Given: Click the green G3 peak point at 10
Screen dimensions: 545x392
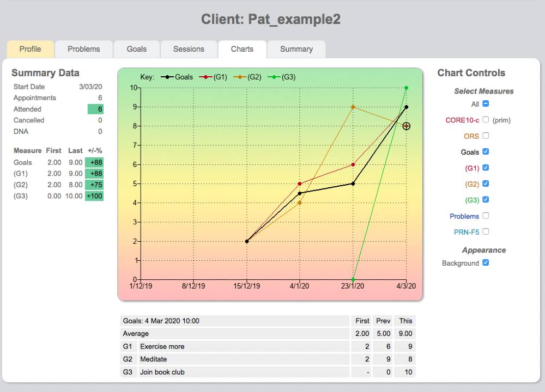Looking at the screenshot, I should [x=405, y=87].
